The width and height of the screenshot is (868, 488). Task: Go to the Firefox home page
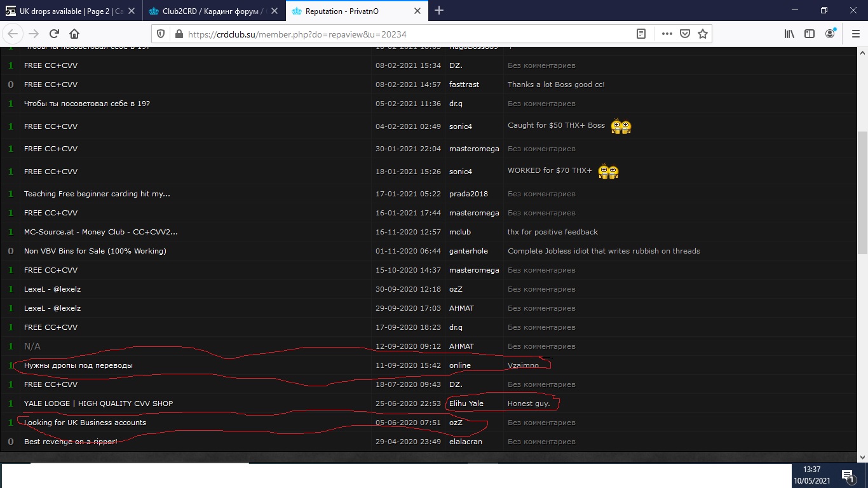[x=74, y=34]
